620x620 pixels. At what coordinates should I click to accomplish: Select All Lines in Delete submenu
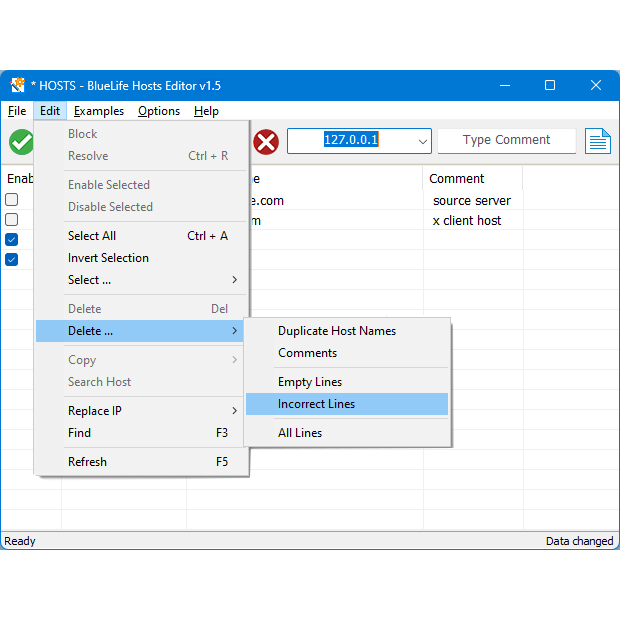pos(347,433)
